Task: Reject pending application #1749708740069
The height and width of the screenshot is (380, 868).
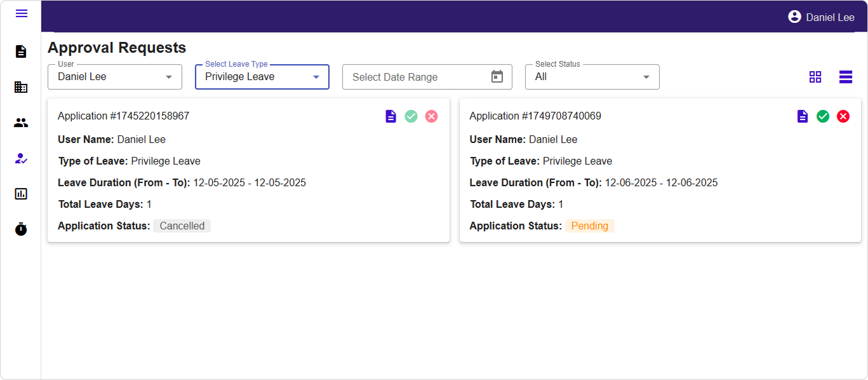Action: (x=843, y=116)
